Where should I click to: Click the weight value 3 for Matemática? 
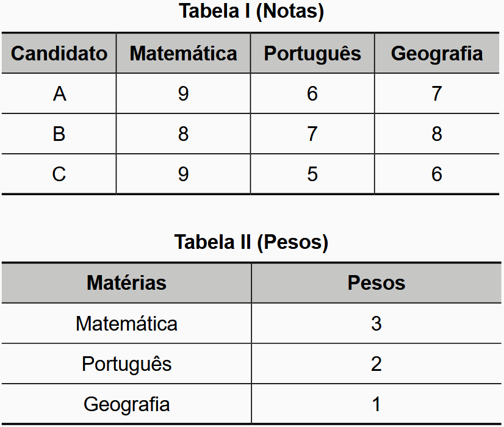click(376, 323)
